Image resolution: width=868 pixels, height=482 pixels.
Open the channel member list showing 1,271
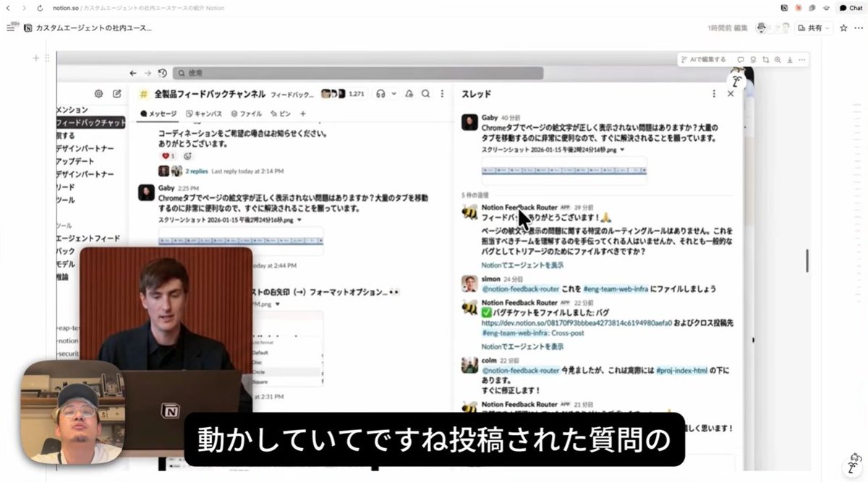(344, 94)
